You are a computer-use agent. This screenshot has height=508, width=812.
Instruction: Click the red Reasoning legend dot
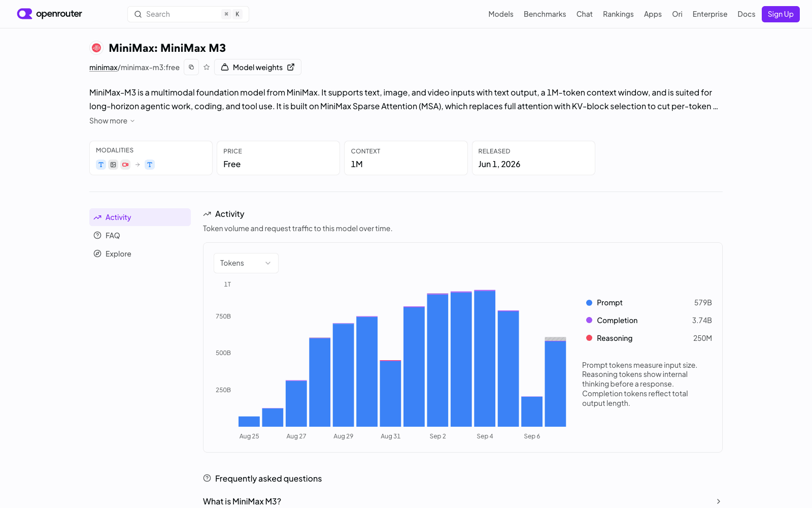click(x=589, y=338)
